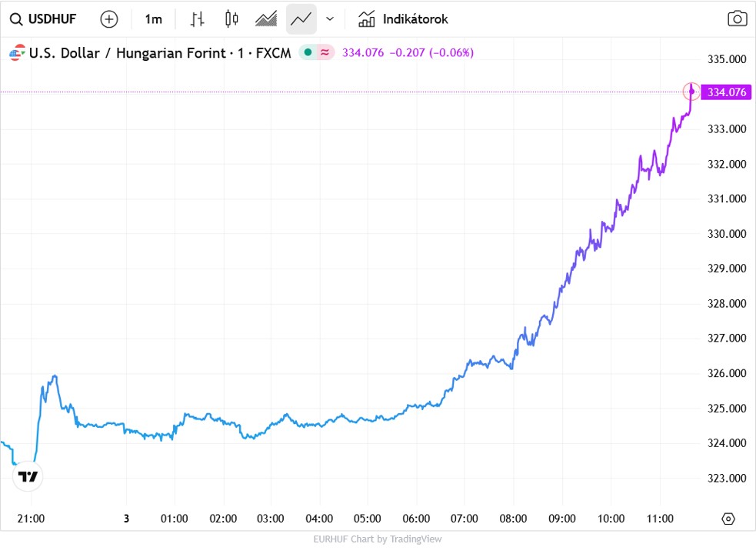This screenshot has width=756, height=554.
Task: Select the bar chart style
Action: click(198, 19)
